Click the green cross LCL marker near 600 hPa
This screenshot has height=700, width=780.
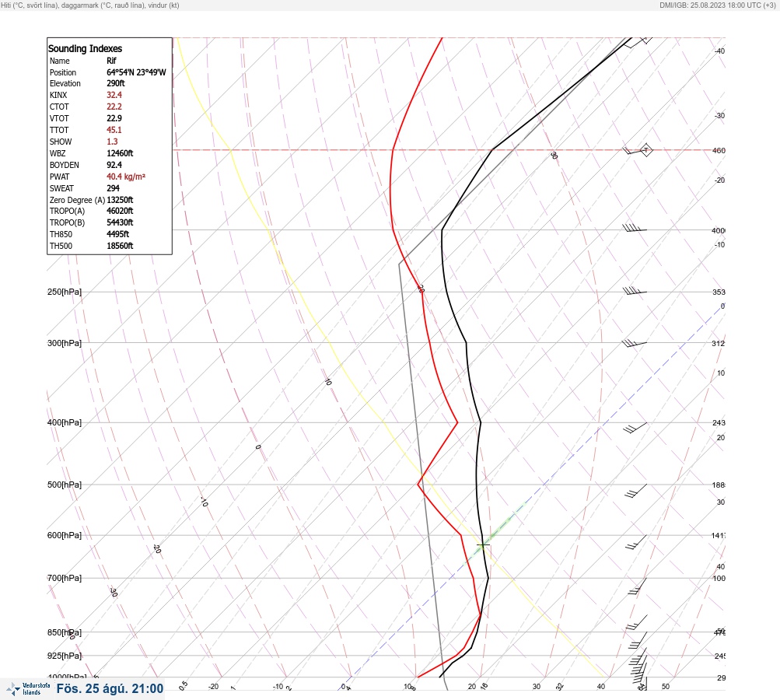pyautogui.click(x=482, y=545)
